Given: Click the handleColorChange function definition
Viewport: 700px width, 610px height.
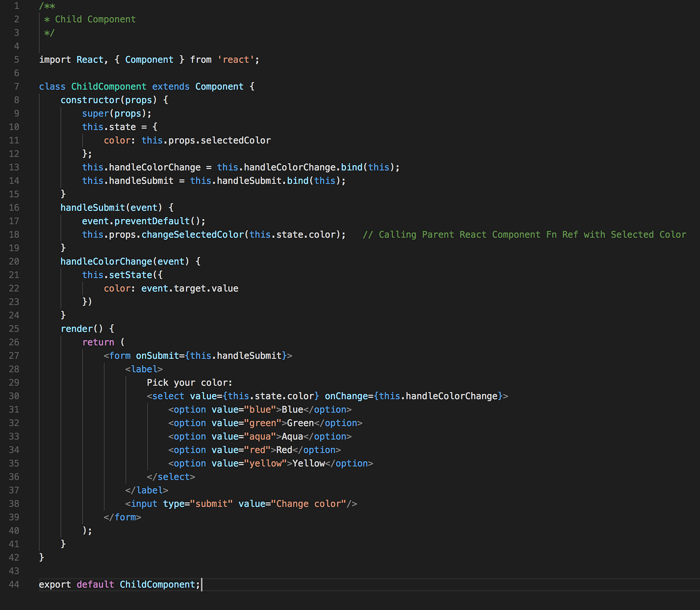Looking at the screenshot, I should tap(106, 261).
